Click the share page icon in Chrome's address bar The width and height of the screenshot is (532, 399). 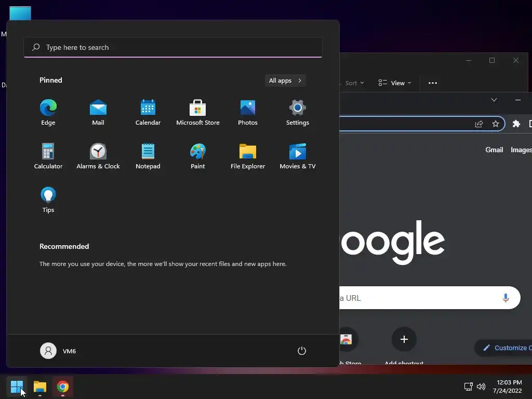(478, 124)
